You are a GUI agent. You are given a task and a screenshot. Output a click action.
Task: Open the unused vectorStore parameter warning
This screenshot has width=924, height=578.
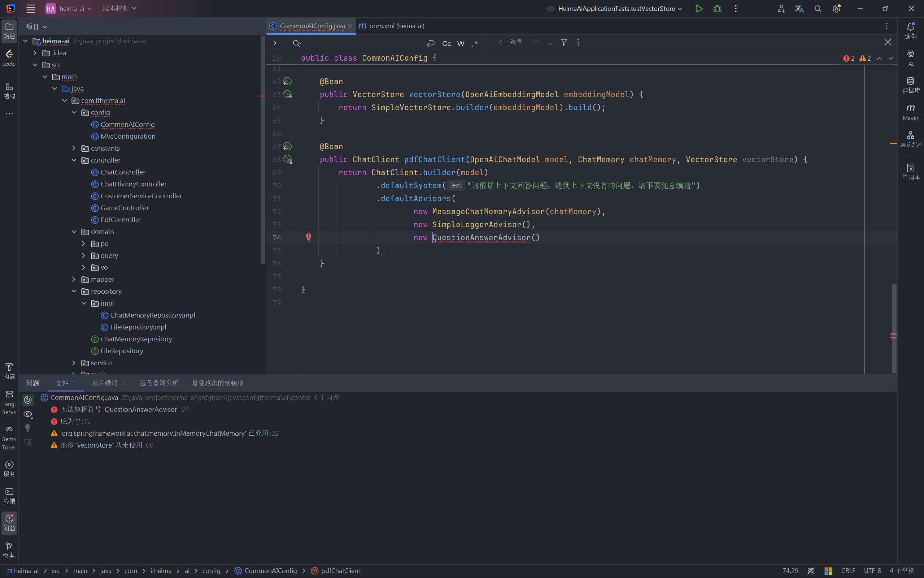[101, 445]
